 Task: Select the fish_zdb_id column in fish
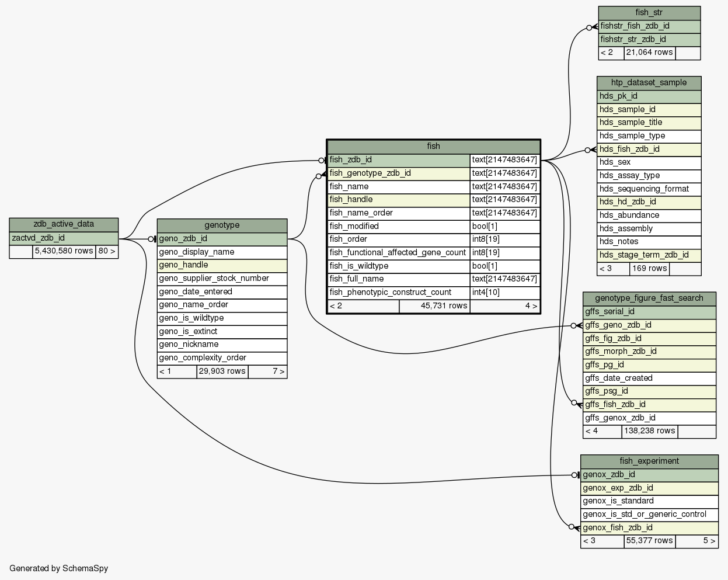pos(399,160)
